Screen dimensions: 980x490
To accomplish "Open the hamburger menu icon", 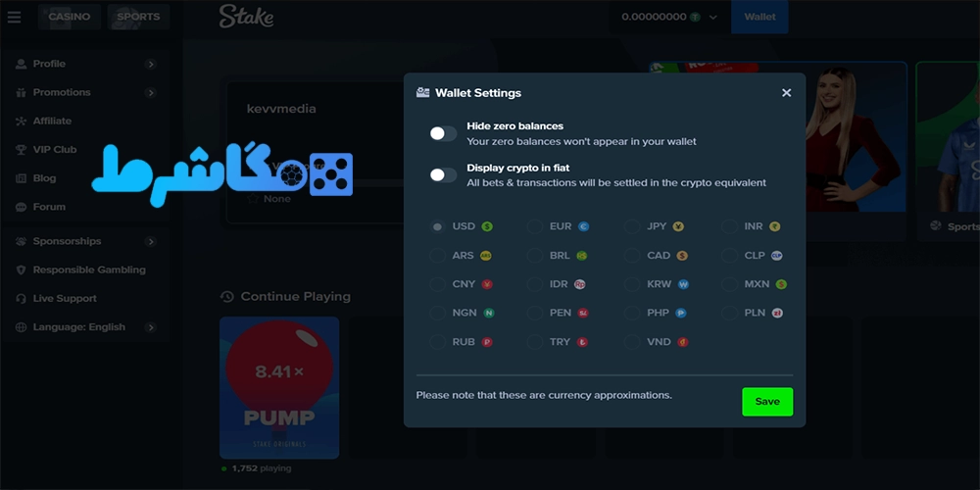I will (14, 17).
